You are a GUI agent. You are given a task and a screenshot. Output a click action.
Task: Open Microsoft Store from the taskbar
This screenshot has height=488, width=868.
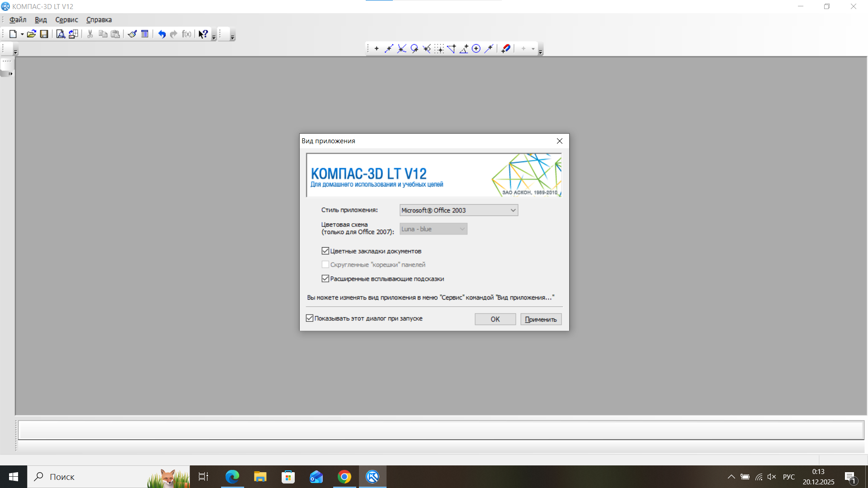click(288, 477)
